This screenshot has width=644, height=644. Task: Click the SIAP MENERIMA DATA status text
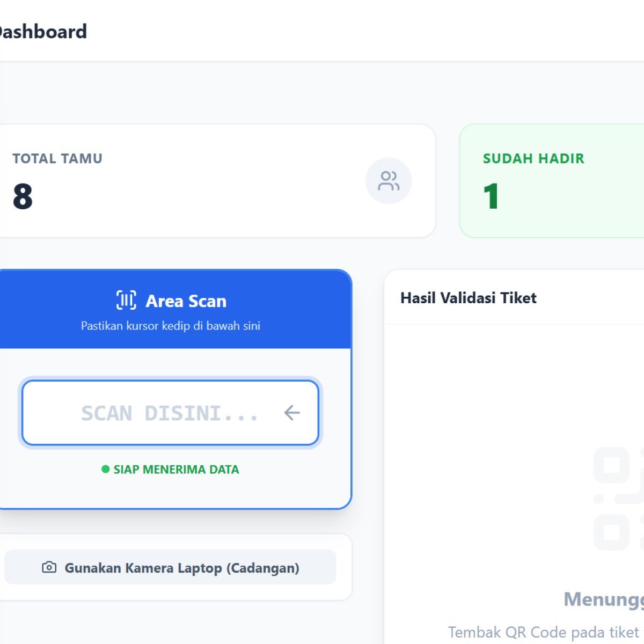(x=176, y=470)
